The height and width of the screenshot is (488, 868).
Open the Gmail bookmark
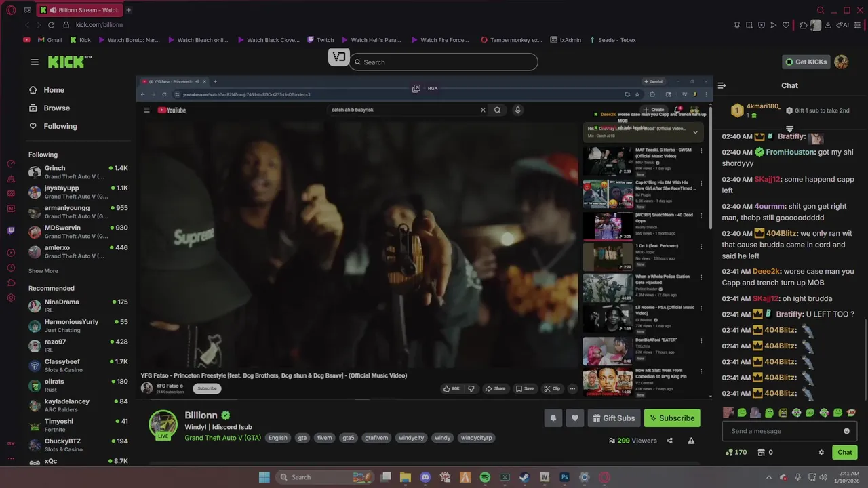(x=50, y=40)
